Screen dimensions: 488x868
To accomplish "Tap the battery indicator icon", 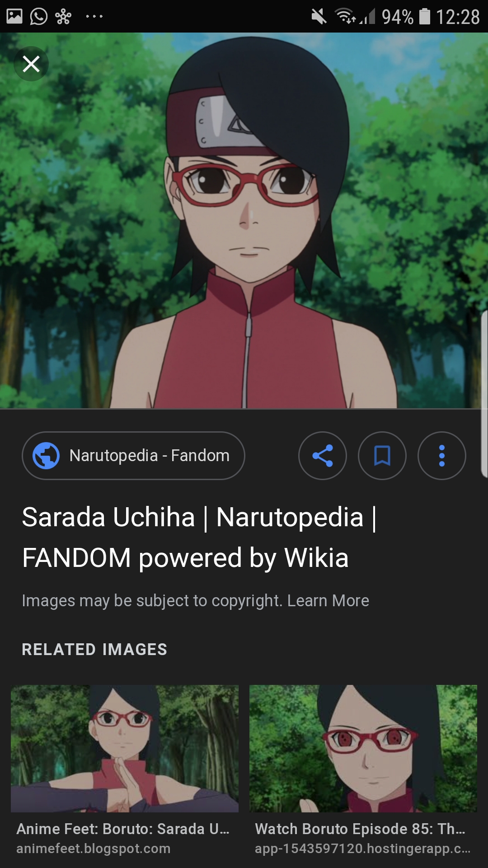I will 425,16.
